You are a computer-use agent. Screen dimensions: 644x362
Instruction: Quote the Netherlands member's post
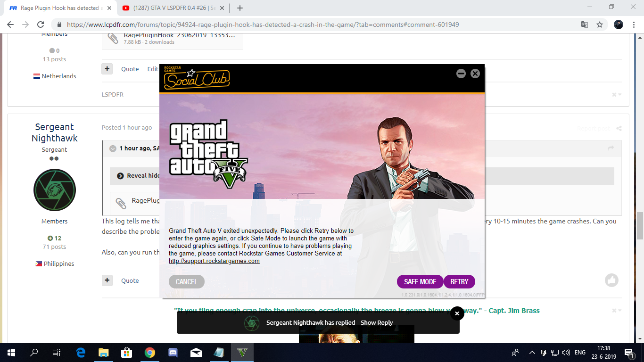(x=130, y=69)
